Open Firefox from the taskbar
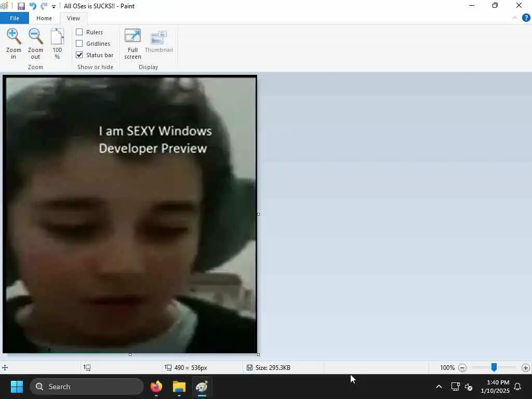This screenshot has width=532, height=399. (x=156, y=387)
